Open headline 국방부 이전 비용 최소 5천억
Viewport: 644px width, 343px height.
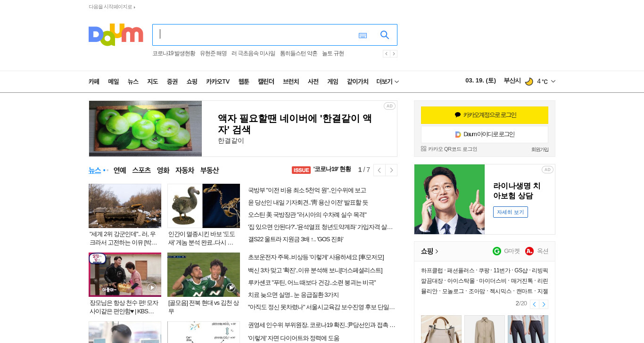coord(307,190)
